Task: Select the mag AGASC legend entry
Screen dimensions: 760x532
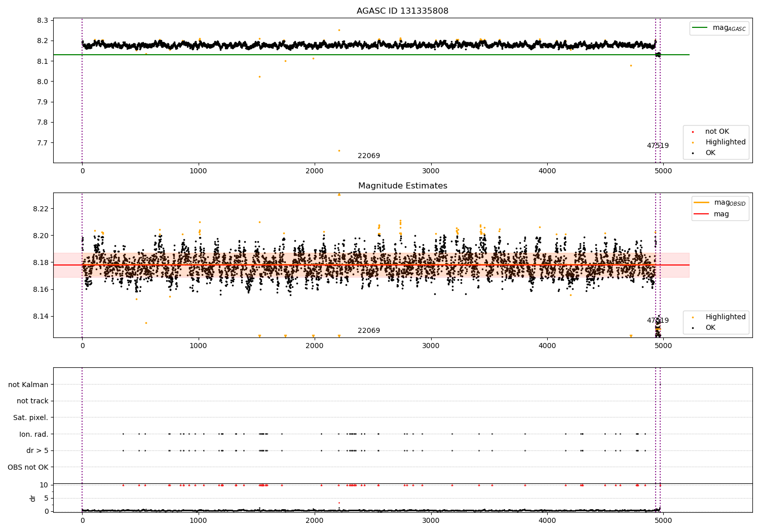Action: pos(729,28)
